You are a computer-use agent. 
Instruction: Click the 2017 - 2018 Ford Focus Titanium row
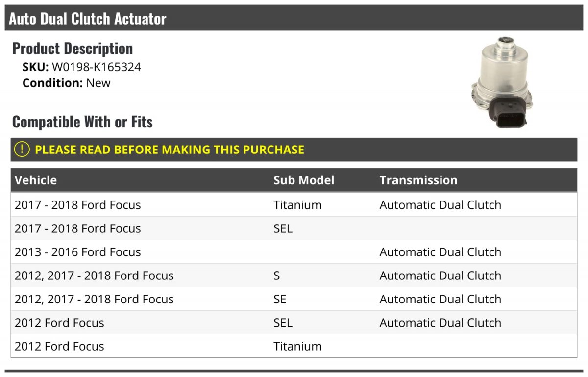294,205
